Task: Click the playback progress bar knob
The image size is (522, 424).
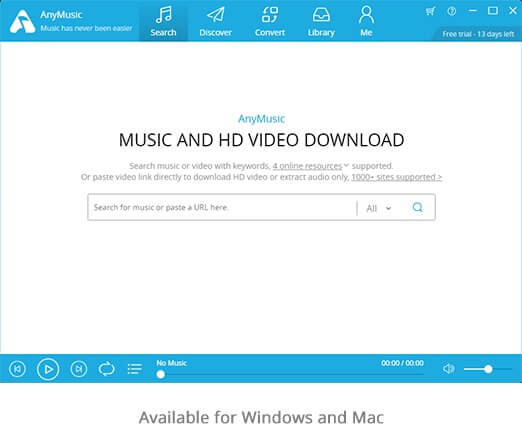Action: point(161,374)
